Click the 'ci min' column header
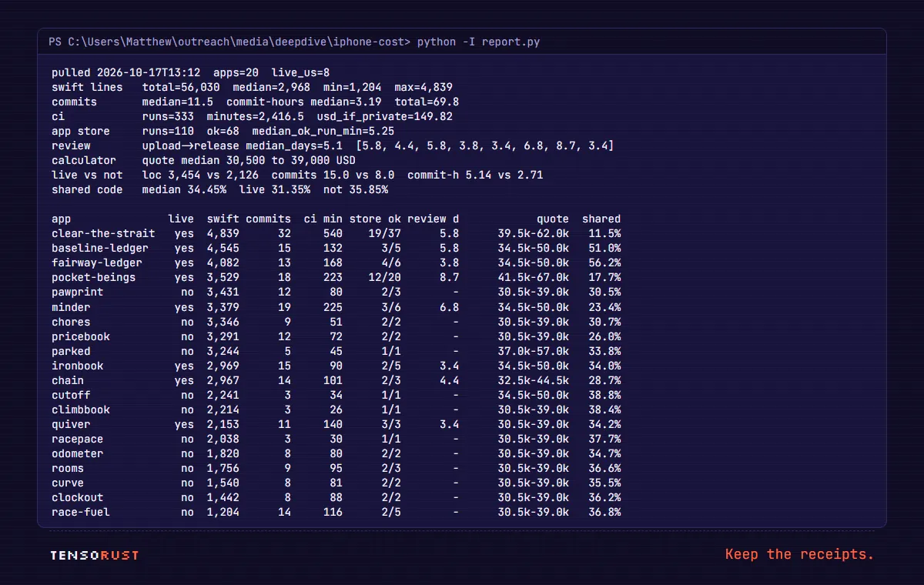This screenshot has height=585, width=924. [323, 219]
